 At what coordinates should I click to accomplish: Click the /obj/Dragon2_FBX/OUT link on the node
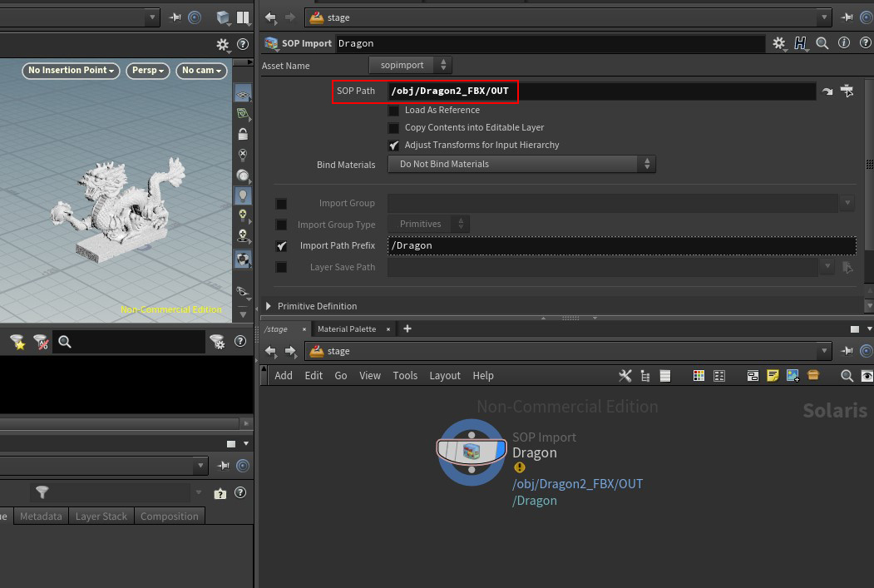point(577,483)
